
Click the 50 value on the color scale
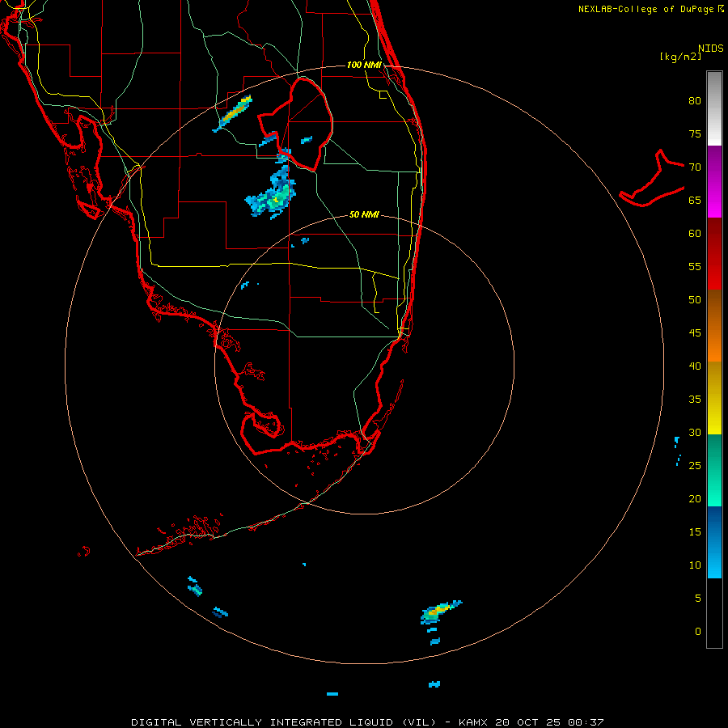695,300
